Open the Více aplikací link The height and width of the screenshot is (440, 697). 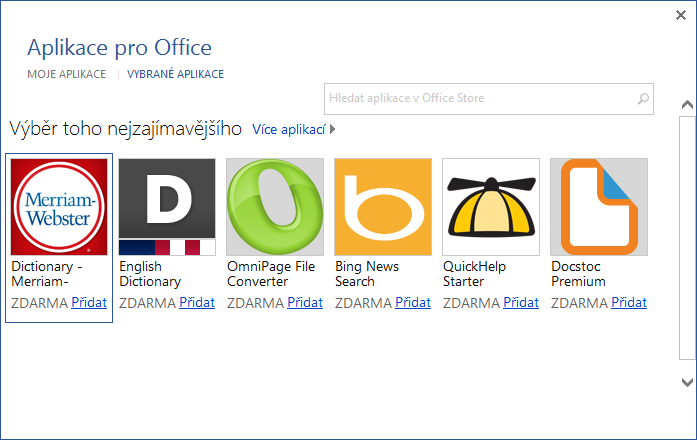288,129
